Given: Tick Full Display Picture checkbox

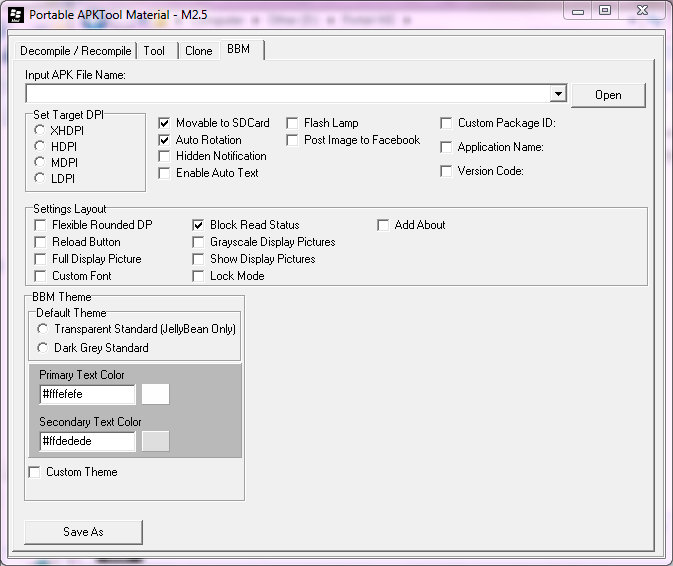Looking at the screenshot, I should tap(40, 259).
